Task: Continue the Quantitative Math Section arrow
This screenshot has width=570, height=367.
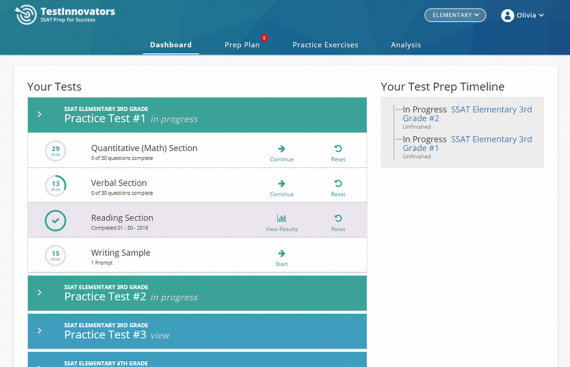Action: click(281, 149)
